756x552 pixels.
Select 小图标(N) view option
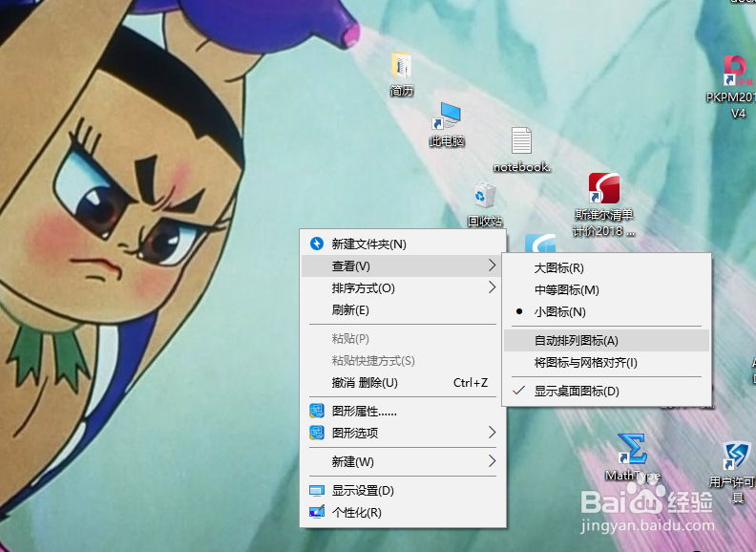[606, 311]
